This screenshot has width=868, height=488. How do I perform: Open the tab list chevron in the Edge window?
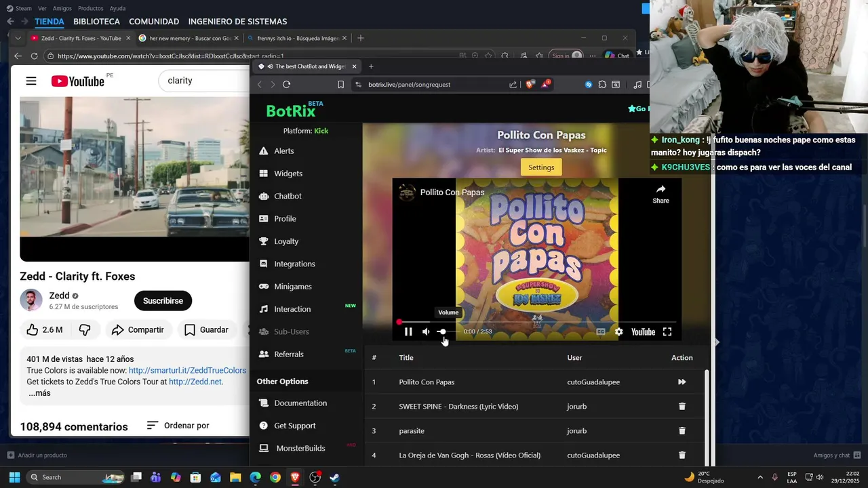pos(18,38)
